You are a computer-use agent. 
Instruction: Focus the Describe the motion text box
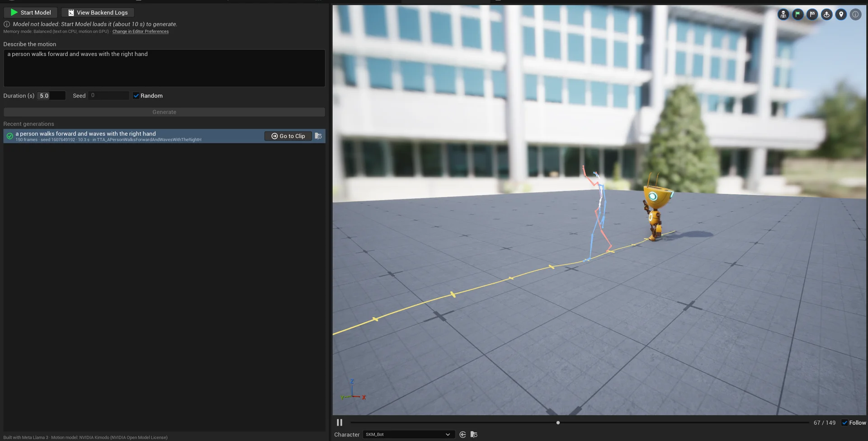(164, 68)
